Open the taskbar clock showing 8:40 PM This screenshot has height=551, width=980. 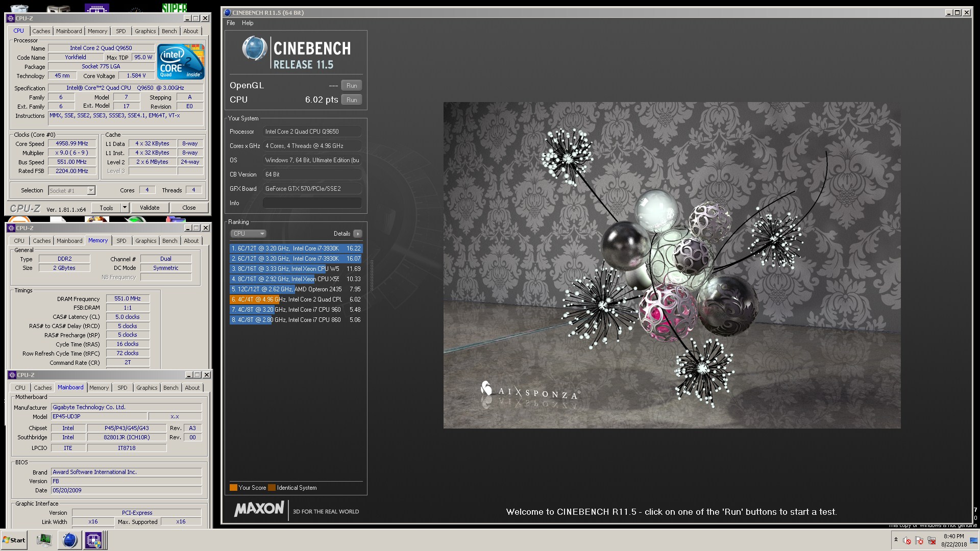[954, 540]
